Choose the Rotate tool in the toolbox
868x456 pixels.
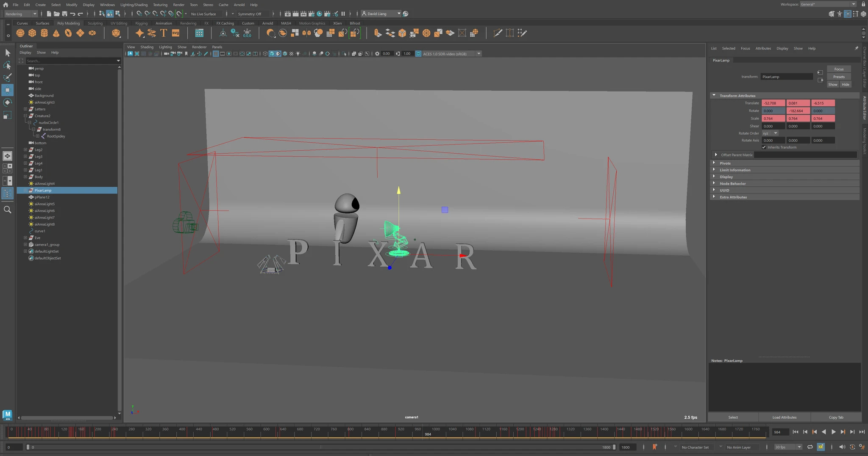7,102
